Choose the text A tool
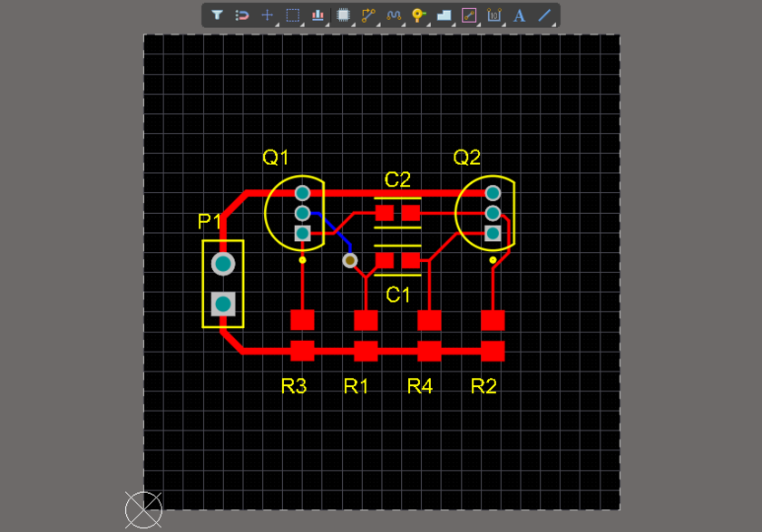 (x=520, y=15)
